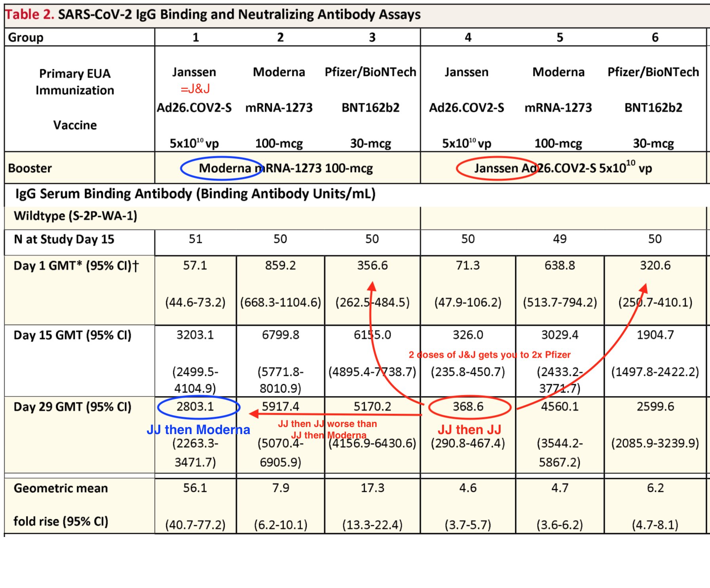Click the 'Vaccine' row label
The width and height of the screenshot is (710, 588).
[75, 125]
